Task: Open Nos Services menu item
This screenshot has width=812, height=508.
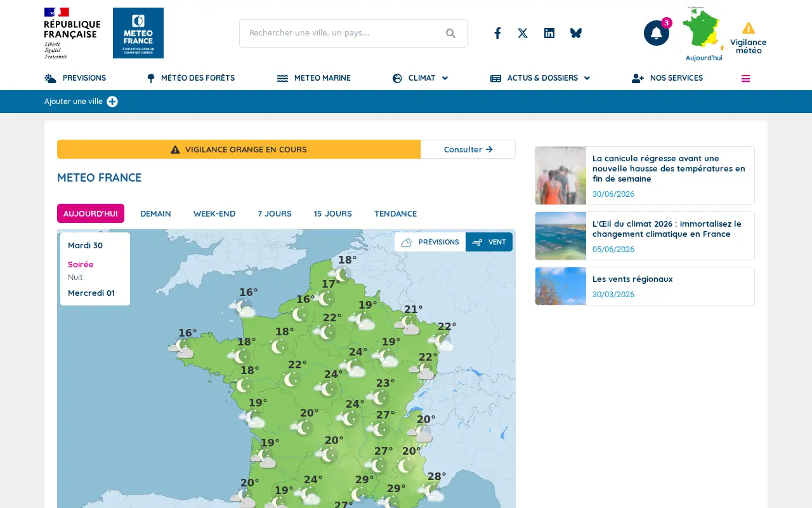Action: (x=667, y=79)
